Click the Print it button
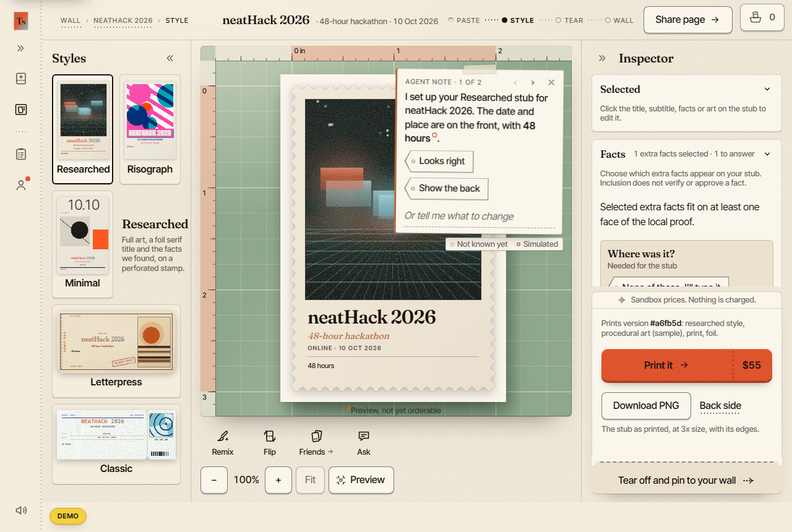The height and width of the screenshot is (532, 792). click(x=687, y=366)
